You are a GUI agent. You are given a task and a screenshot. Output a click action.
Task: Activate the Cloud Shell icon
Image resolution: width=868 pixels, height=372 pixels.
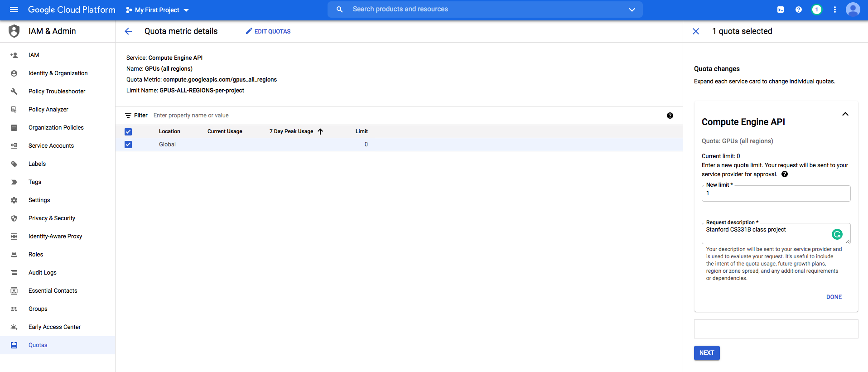(x=781, y=10)
